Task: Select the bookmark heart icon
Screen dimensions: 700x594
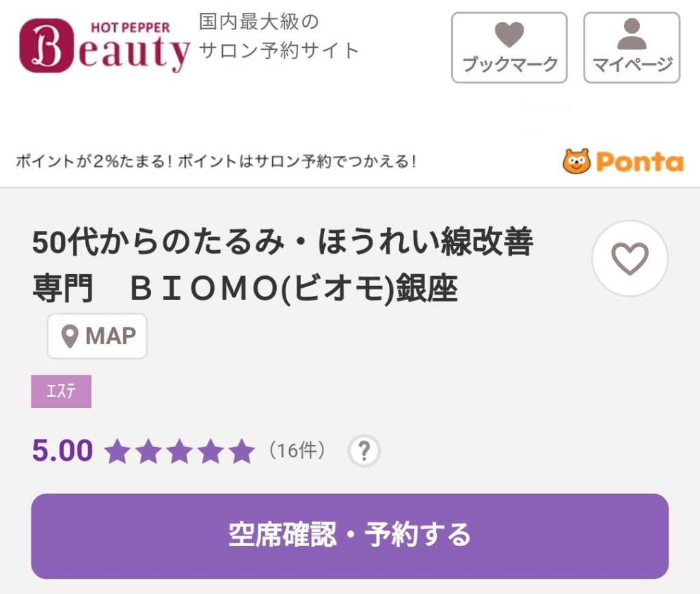Action: coord(509,33)
